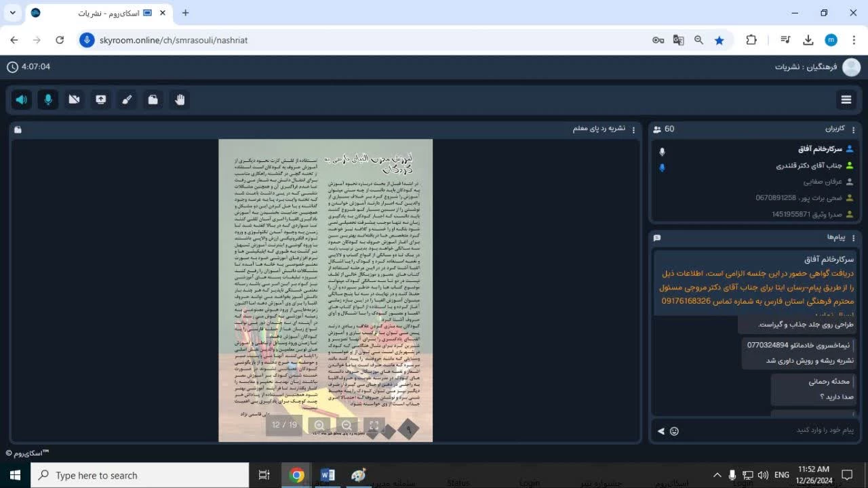The image size is (868, 488).
Task: Zoom out of the presented document
Action: tap(347, 425)
